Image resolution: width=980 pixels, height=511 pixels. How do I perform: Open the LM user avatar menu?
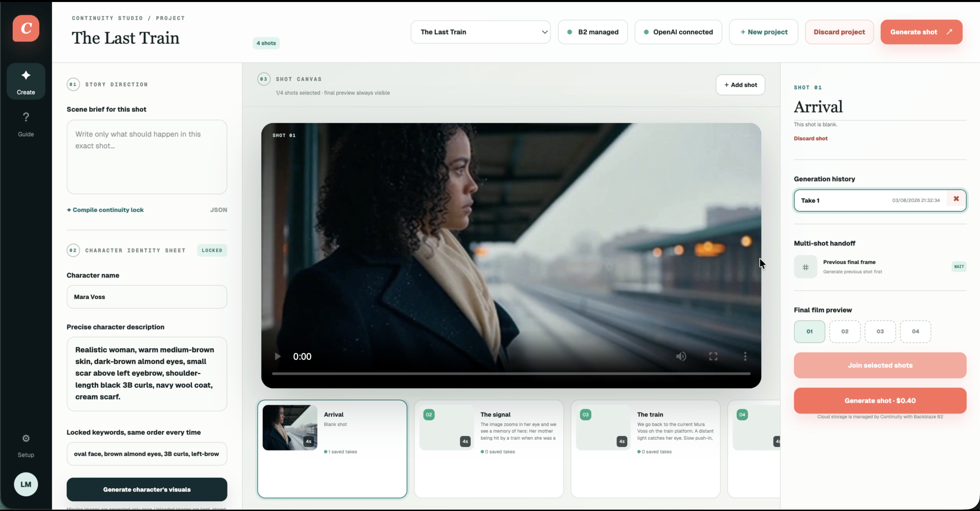click(x=26, y=484)
